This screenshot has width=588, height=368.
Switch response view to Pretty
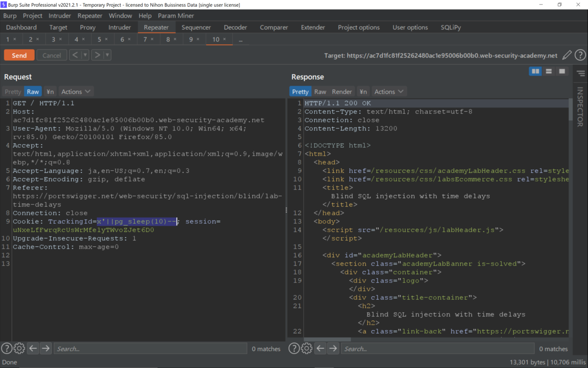300,92
